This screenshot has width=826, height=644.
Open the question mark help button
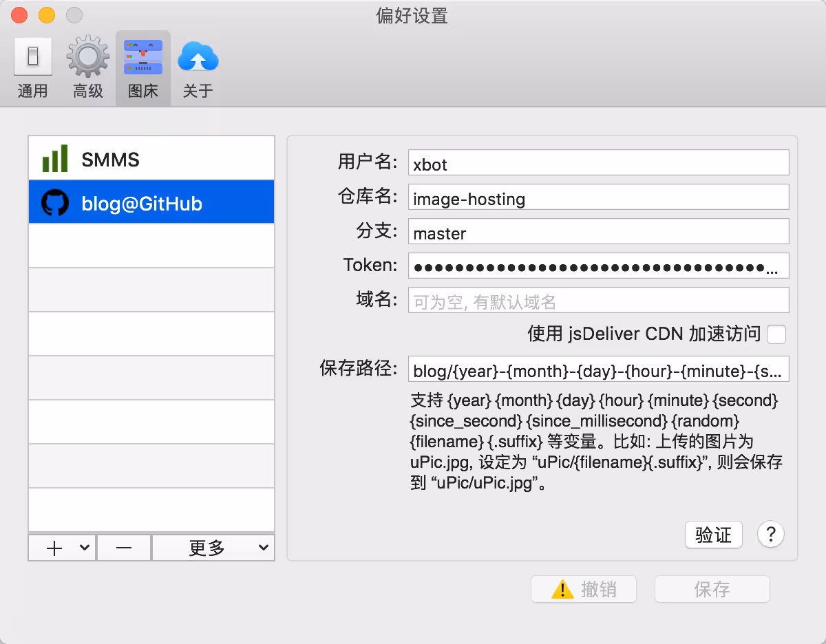[771, 534]
